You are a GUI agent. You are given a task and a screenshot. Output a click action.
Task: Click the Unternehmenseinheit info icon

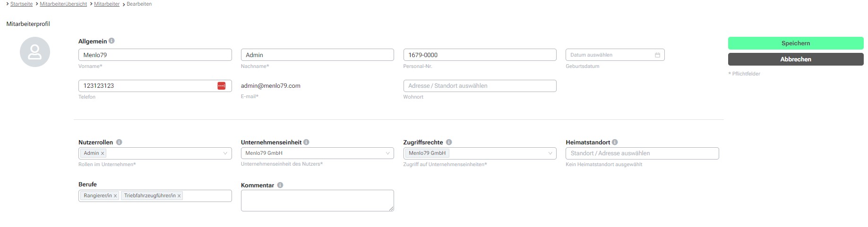click(306, 142)
